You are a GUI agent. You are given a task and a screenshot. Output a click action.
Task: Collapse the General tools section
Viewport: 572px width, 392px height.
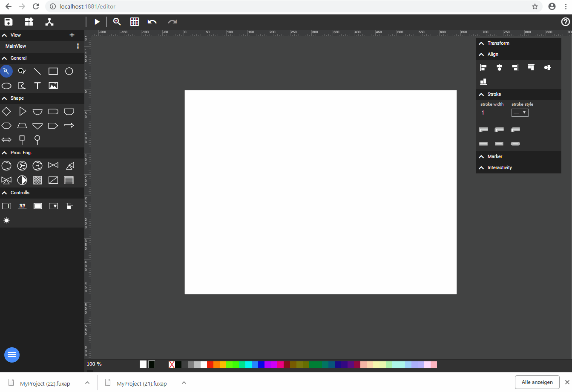5,58
